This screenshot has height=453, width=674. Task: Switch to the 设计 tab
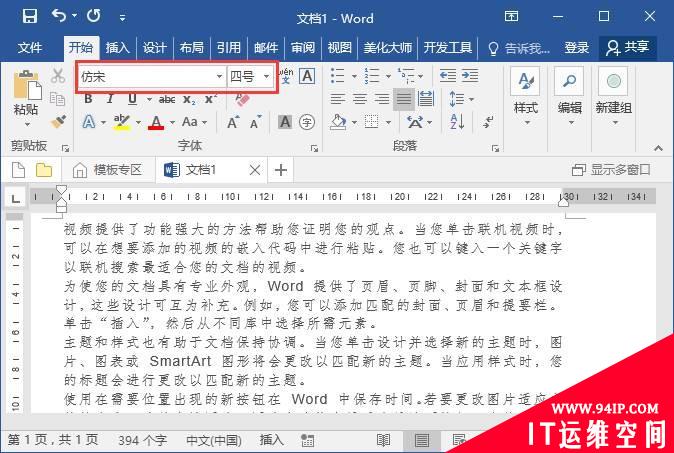[x=154, y=47]
